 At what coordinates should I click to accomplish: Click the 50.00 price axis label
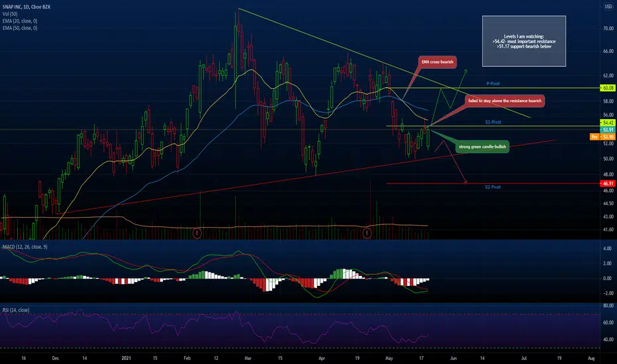608,159
